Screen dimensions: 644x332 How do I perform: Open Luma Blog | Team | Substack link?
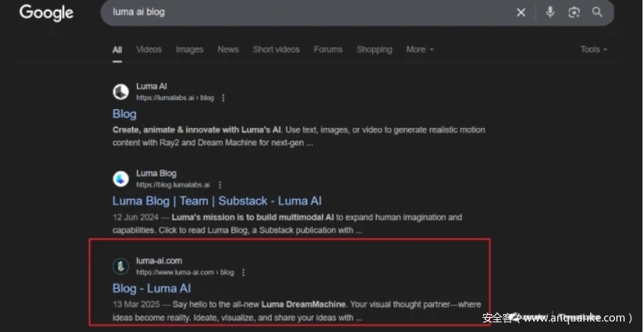(x=216, y=200)
